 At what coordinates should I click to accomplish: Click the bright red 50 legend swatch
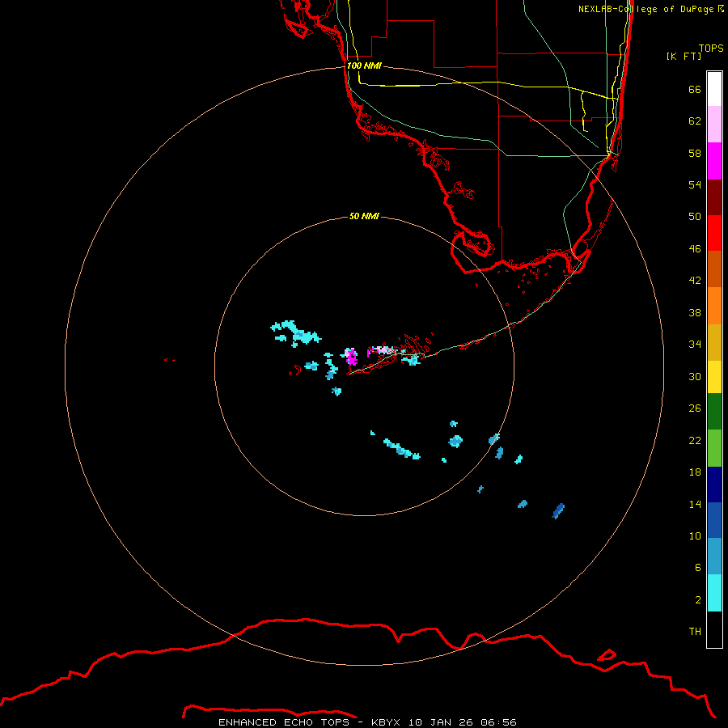coord(714,233)
